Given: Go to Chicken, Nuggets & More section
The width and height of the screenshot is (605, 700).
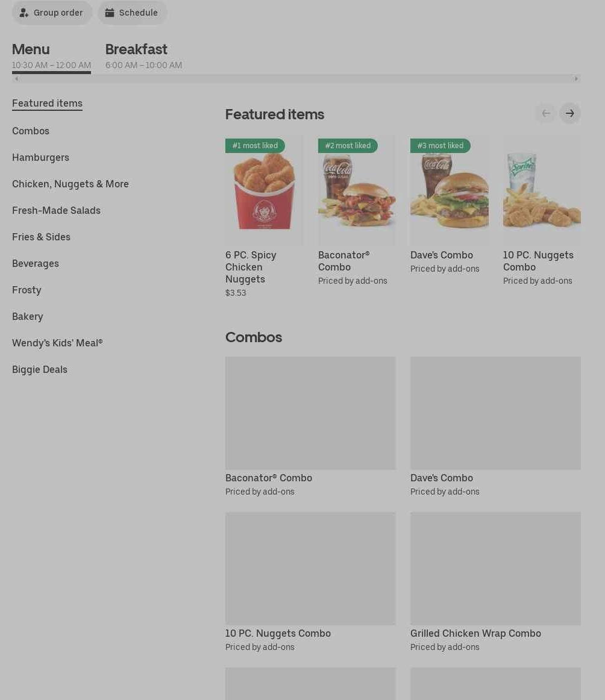Looking at the screenshot, I should tap(70, 184).
